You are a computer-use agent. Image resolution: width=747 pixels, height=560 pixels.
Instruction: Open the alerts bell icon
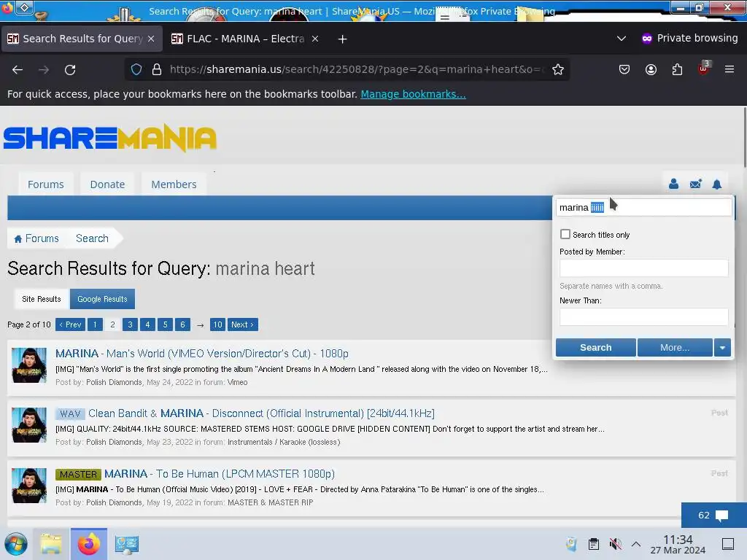[716, 184]
